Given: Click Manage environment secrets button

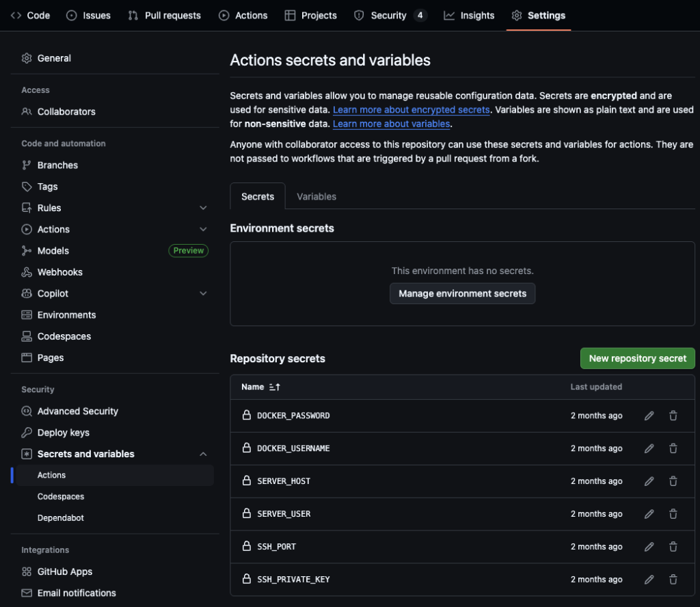Looking at the screenshot, I should click(463, 294).
